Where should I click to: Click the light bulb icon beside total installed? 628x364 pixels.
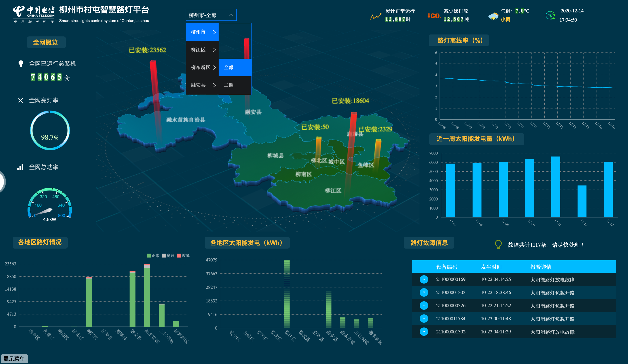pyautogui.click(x=21, y=64)
